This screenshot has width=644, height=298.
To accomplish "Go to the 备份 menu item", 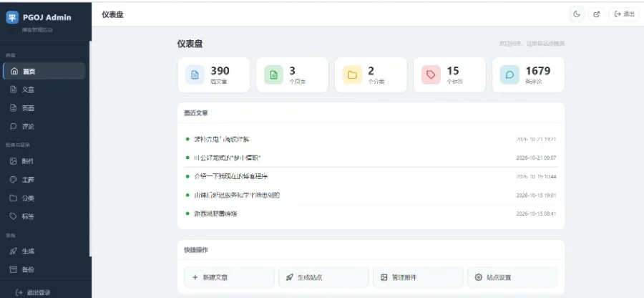I will tap(44, 269).
